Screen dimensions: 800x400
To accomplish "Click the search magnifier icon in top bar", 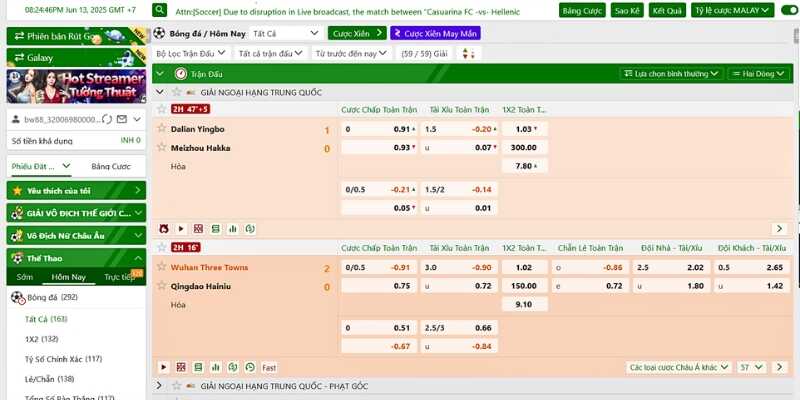I will [x=160, y=9].
